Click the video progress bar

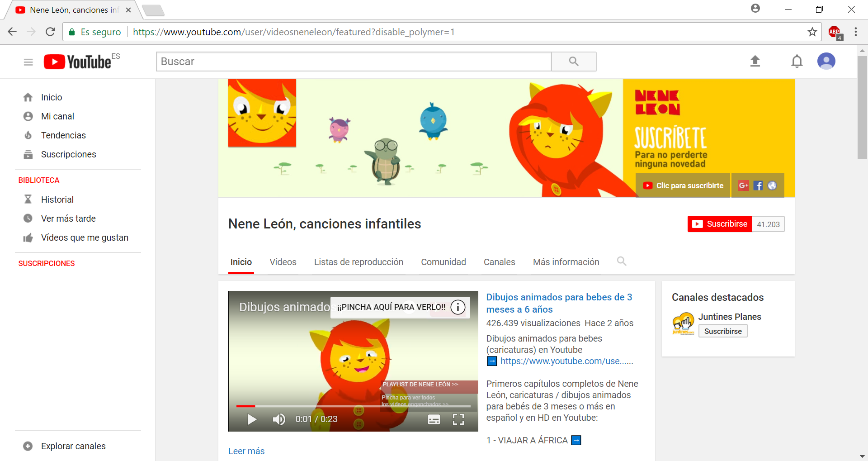click(353, 406)
